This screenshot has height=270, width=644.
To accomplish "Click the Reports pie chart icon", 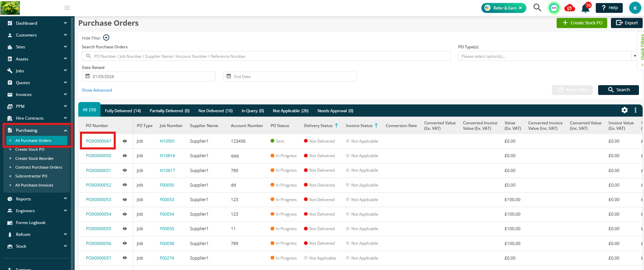I will 10,199.
